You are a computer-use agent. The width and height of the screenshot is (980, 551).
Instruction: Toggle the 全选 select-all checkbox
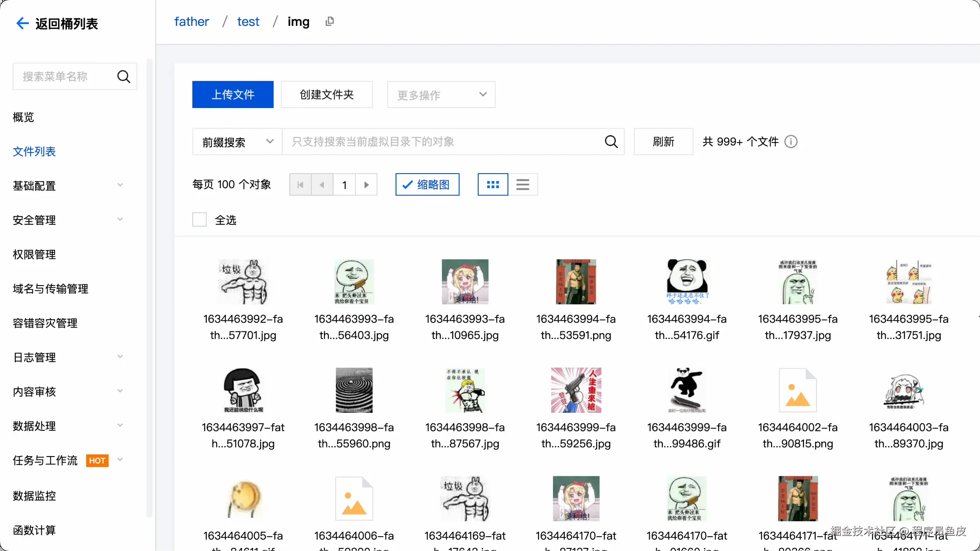tap(200, 220)
